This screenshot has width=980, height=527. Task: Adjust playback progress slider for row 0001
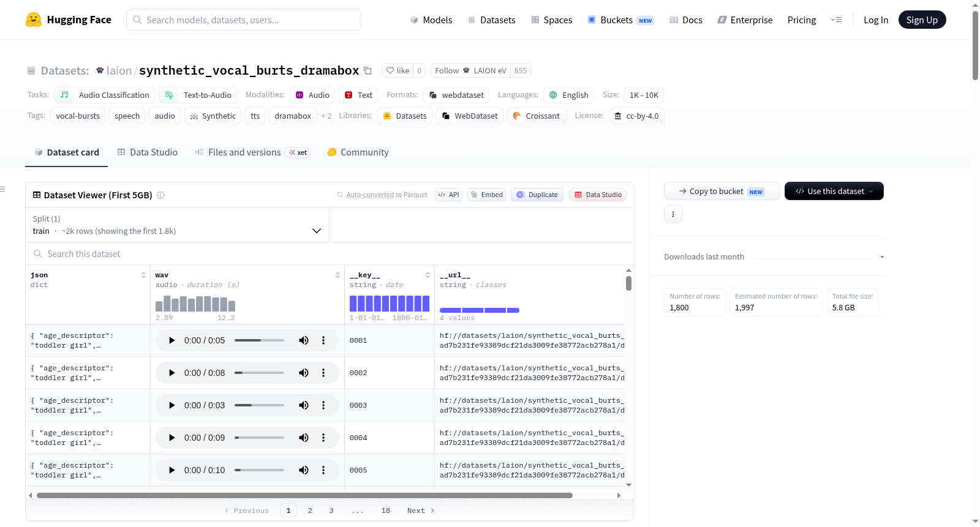click(259, 340)
